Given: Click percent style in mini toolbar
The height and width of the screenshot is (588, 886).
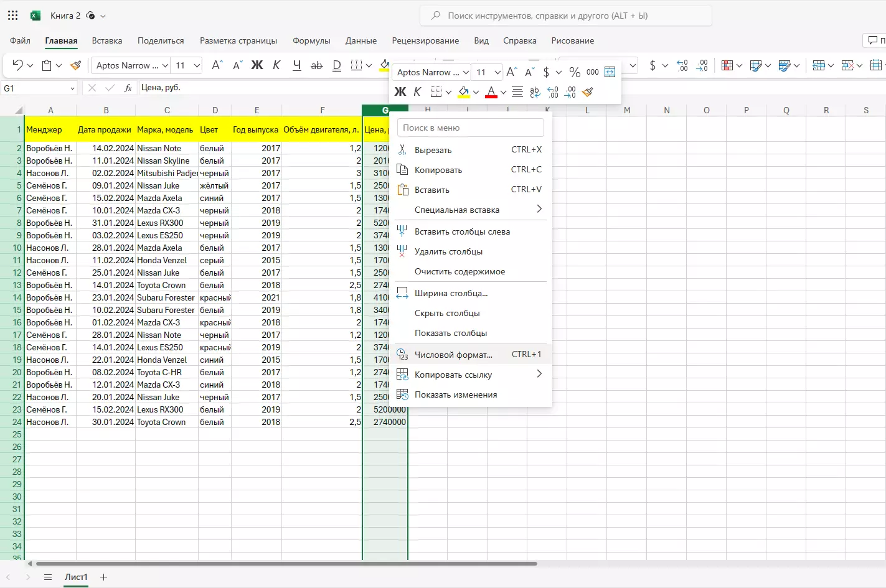Looking at the screenshot, I should pyautogui.click(x=575, y=72).
